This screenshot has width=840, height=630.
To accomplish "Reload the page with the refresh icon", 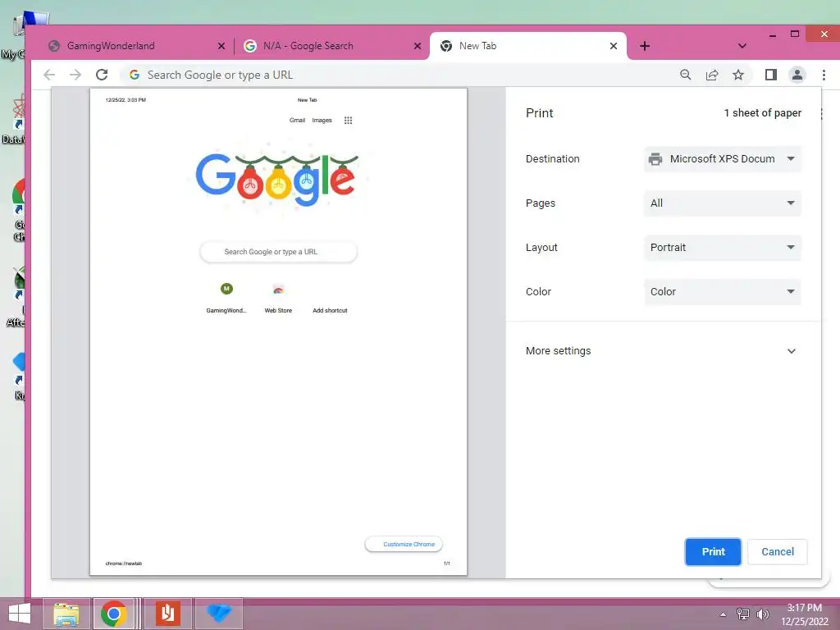I will pos(102,75).
